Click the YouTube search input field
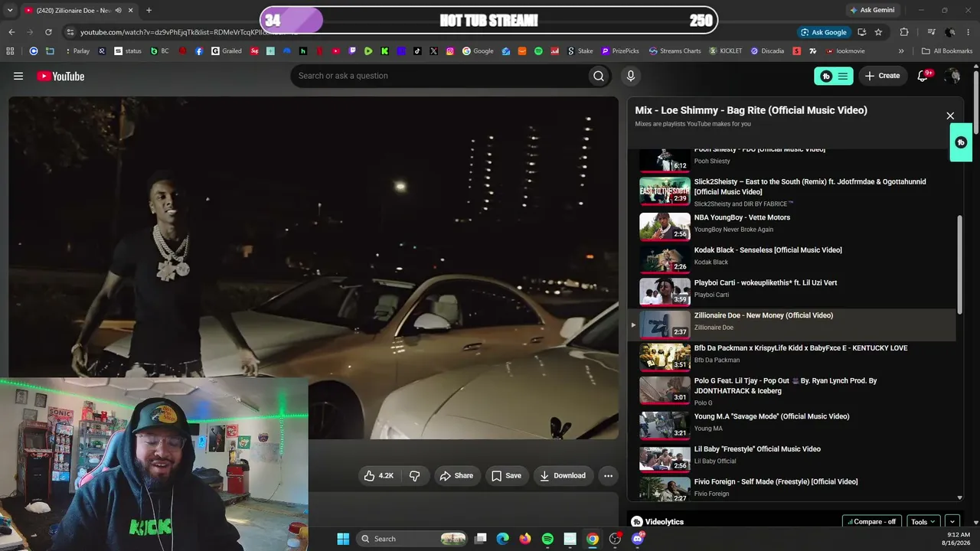Viewport: 980px width, 551px height. pyautogui.click(x=439, y=76)
